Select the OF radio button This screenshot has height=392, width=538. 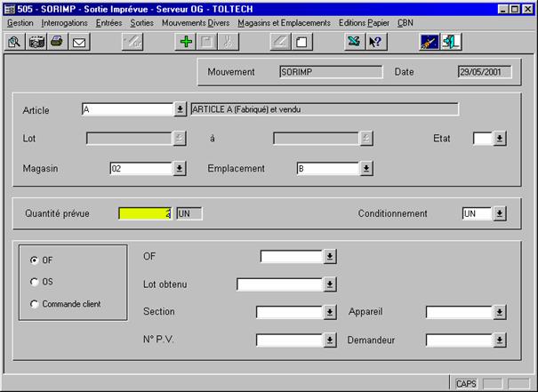click(x=35, y=260)
